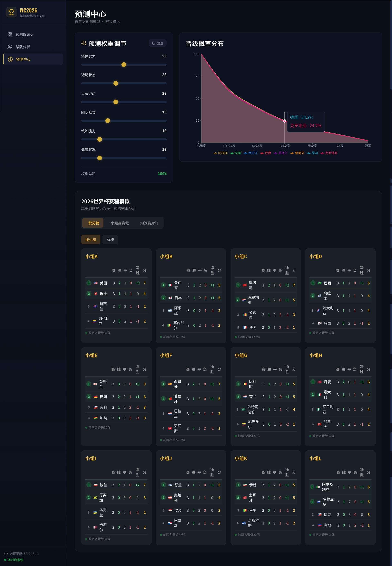Open the 预测仪表盘 dashboard icon
This screenshot has width=392, height=566.
(10, 34)
